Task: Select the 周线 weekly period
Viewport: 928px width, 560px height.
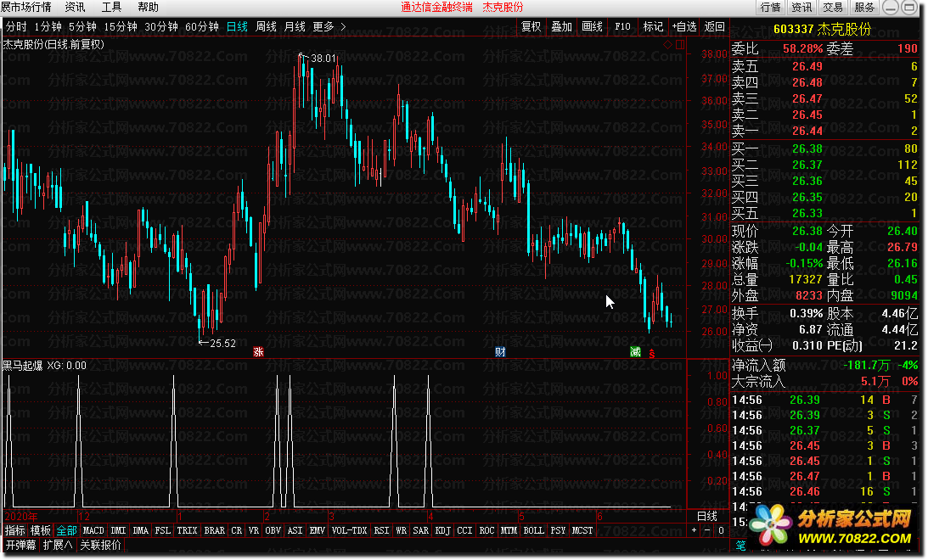Action: coord(266,26)
